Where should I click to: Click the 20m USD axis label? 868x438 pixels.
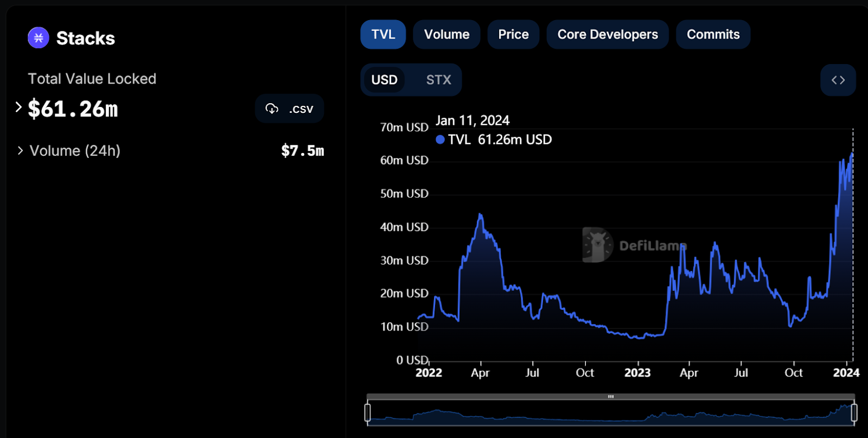tap(404, 293)
